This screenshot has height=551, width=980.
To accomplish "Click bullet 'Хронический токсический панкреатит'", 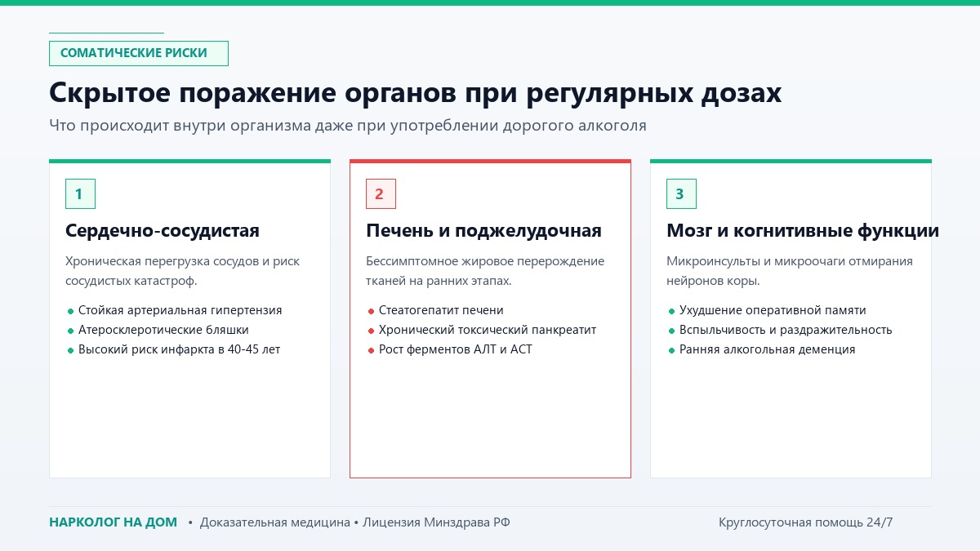I will [x=488, y=330].
